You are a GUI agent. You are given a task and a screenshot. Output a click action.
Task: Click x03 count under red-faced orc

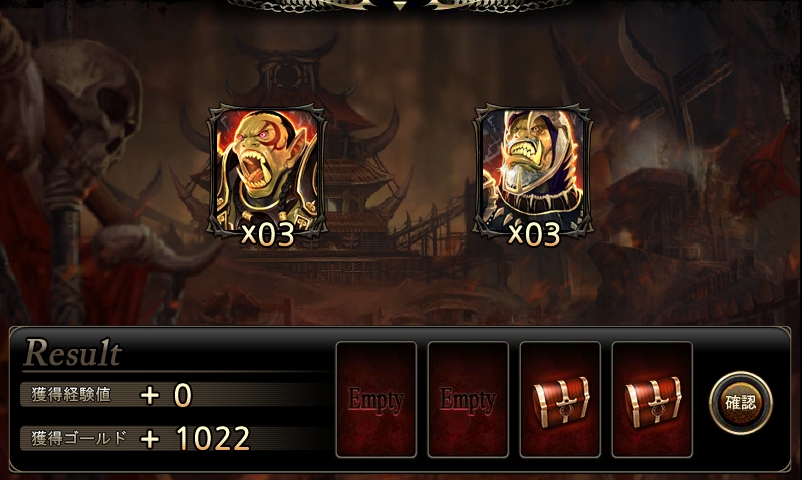pos(268,235)
